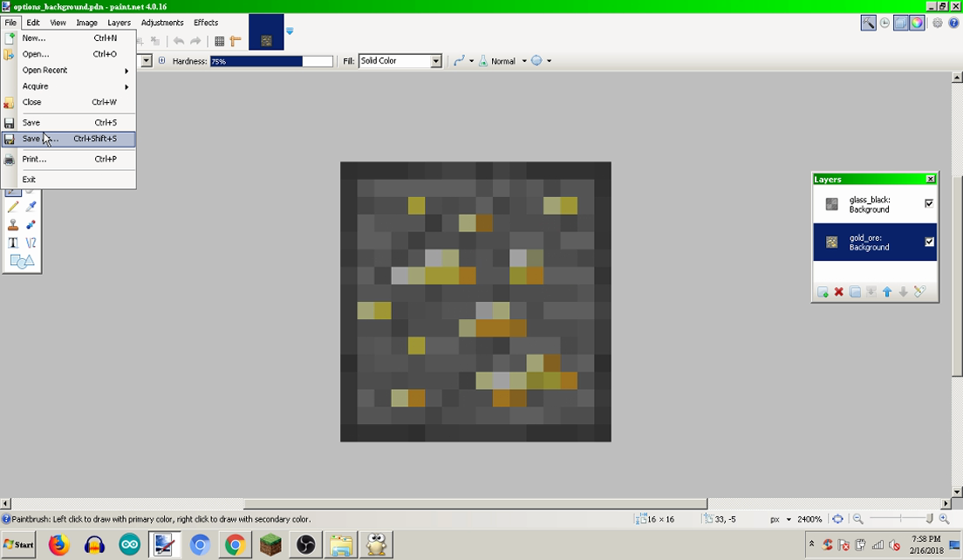This screenshot has width=963, height=560.
Task: Choose Open from File menu
Action: [x=68, y=54]
